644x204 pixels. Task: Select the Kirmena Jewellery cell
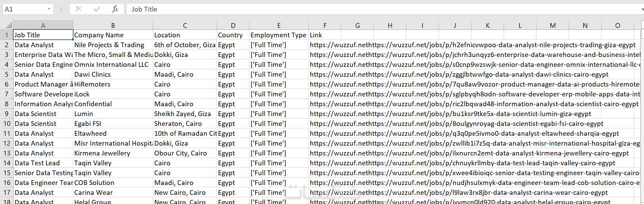tap(113, 153)
